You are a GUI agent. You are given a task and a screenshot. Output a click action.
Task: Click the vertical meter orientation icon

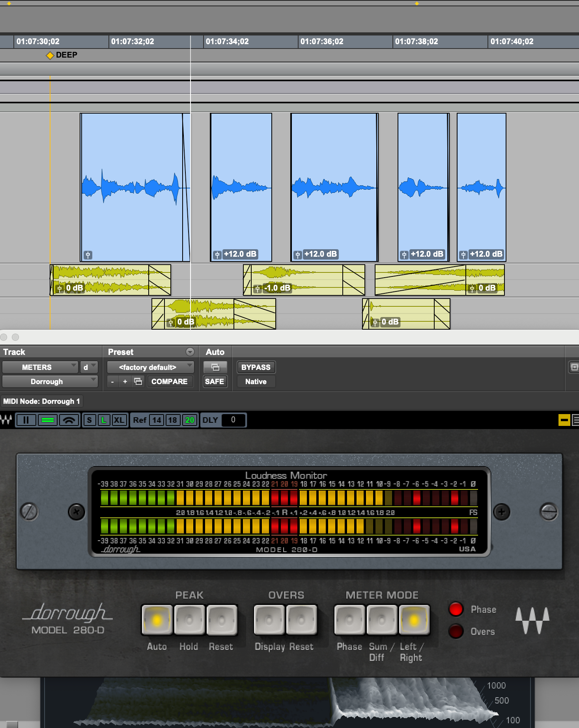tap(26, 420)
